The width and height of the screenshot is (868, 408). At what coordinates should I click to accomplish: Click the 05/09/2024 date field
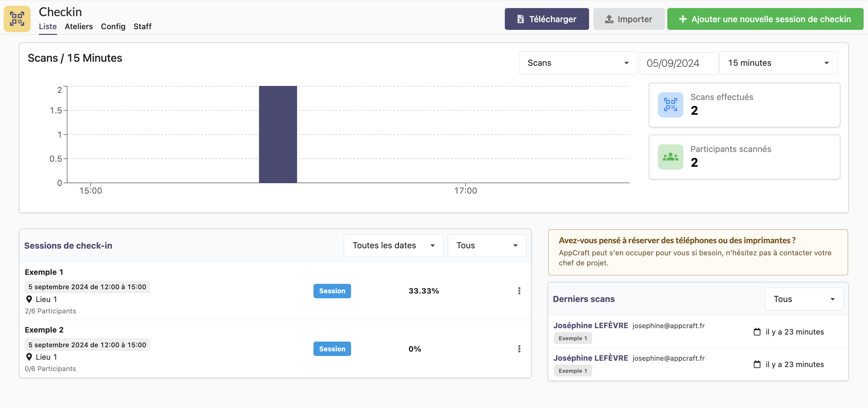tap(678, 63)
